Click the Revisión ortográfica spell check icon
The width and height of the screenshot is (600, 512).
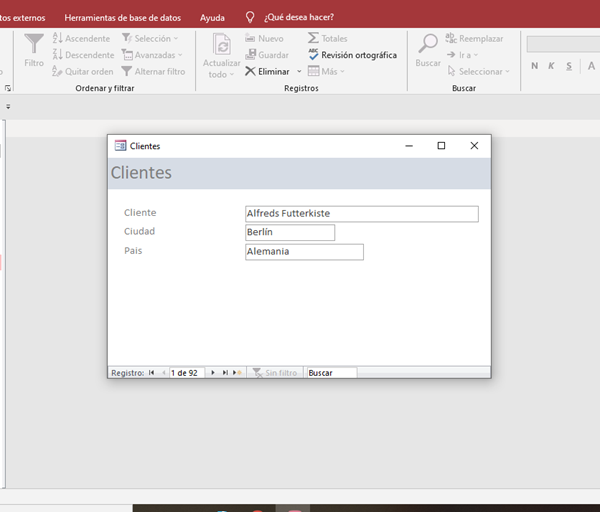[314, 55]
